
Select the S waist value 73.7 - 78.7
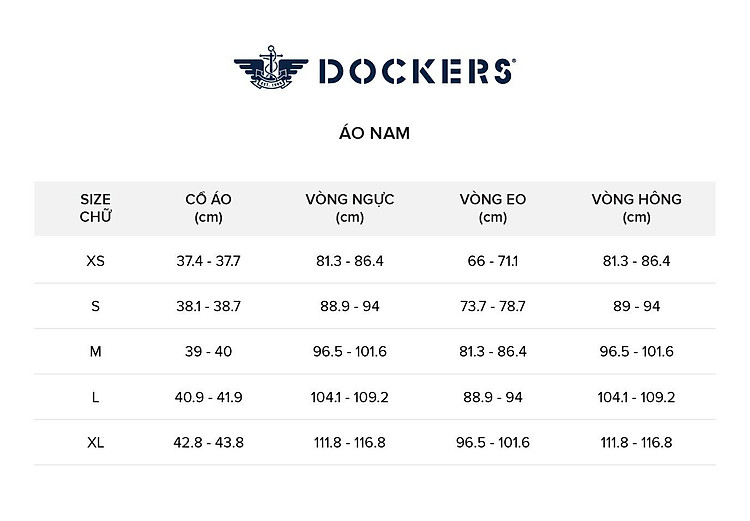click(493, 306)
